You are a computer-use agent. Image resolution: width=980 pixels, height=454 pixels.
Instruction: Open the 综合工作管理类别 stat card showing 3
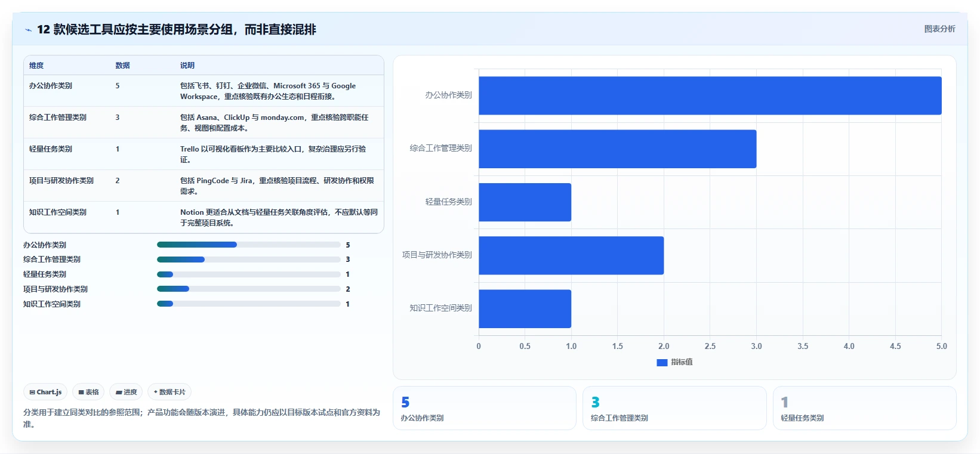coord(674,408)
